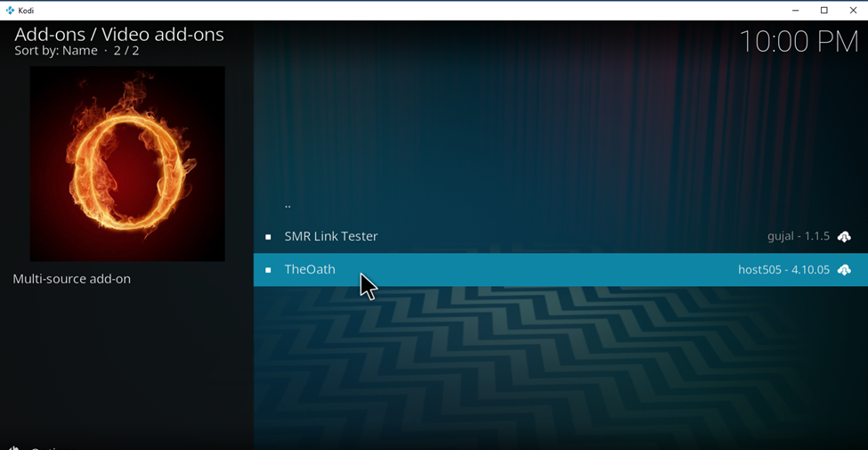
Task: Click cloud download icon on SMR Link Tester row
Action: click(x=844, y=237)
